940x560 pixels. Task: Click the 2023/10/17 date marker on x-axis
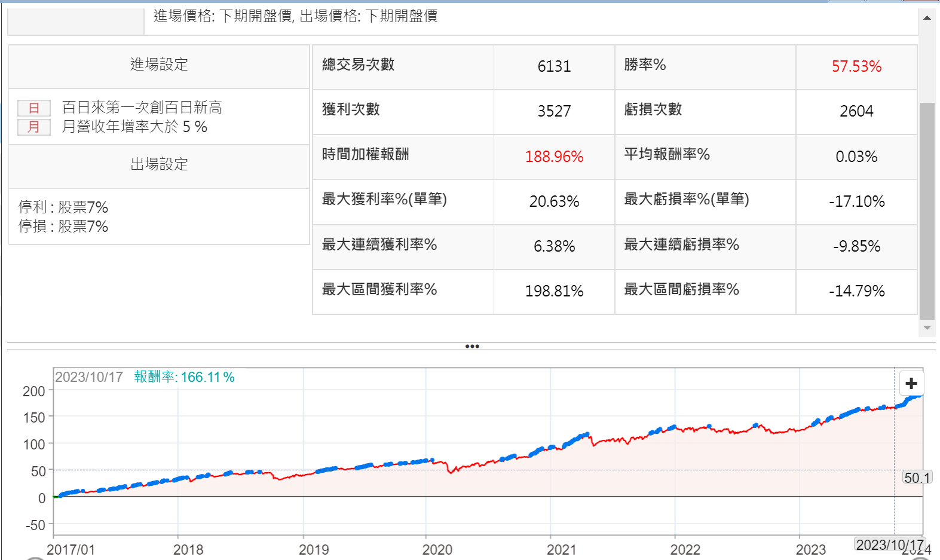pos(890,544)
